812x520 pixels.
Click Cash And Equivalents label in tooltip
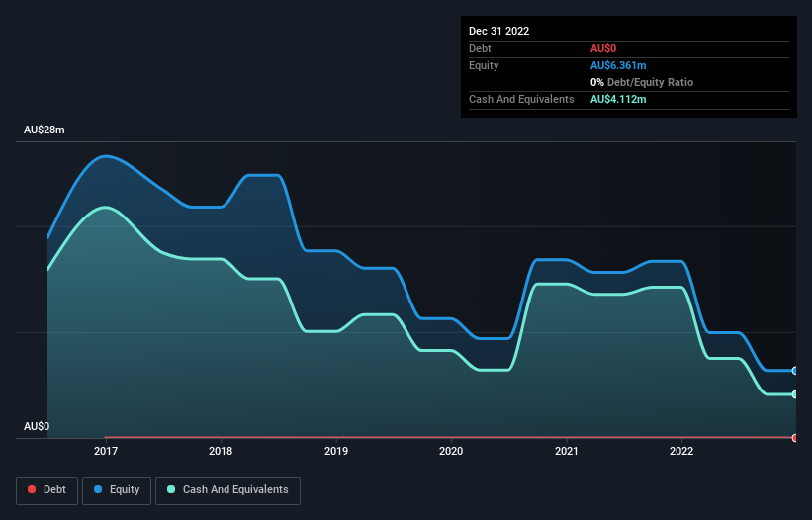521,99
